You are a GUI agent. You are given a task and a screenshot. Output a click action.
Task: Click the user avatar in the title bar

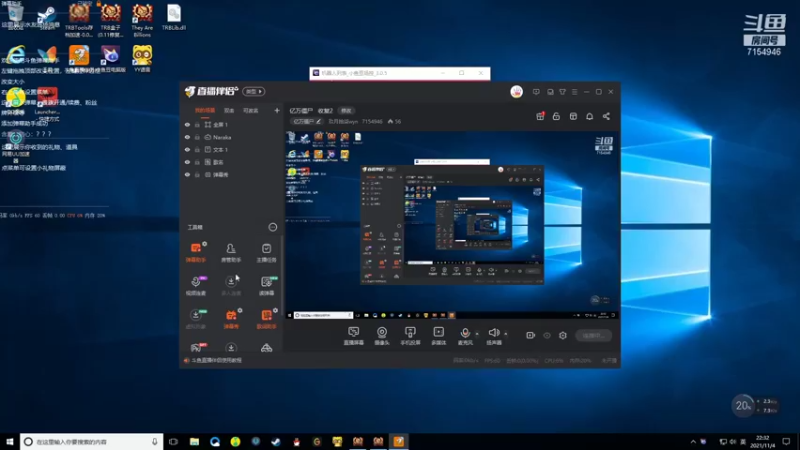pos(516,92)
